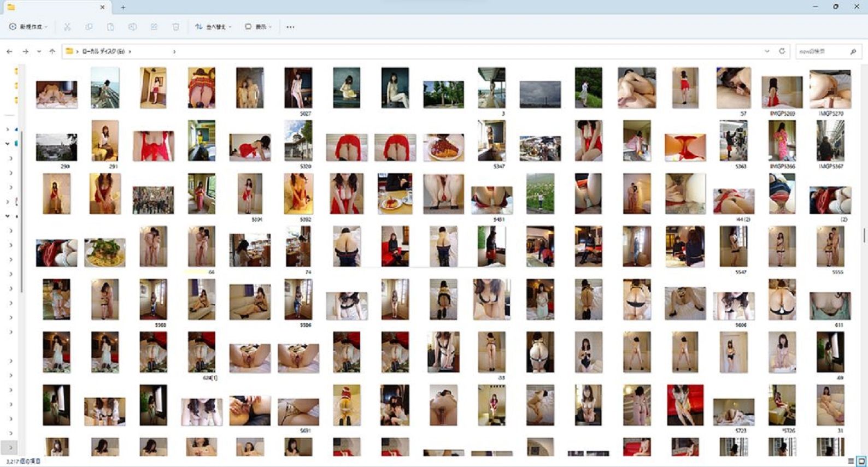Open the three-dot more options menu
Viewport: 868px width, 467px height.
(290, 27)
